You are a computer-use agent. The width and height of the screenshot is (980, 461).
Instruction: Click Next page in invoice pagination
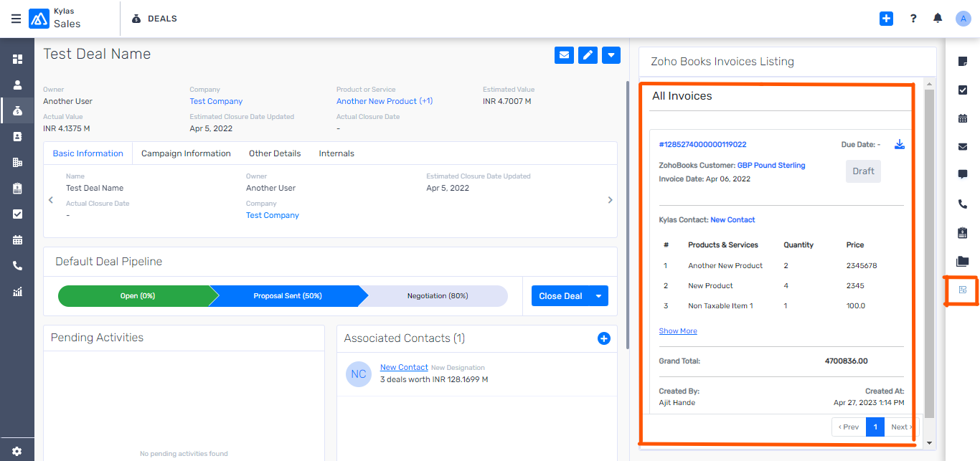coord(900,427)
